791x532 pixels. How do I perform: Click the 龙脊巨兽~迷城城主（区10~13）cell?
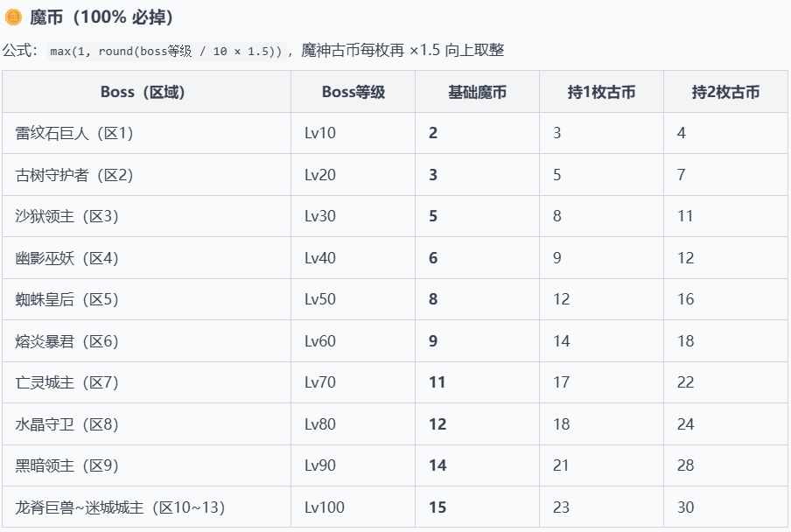point(126,507)
